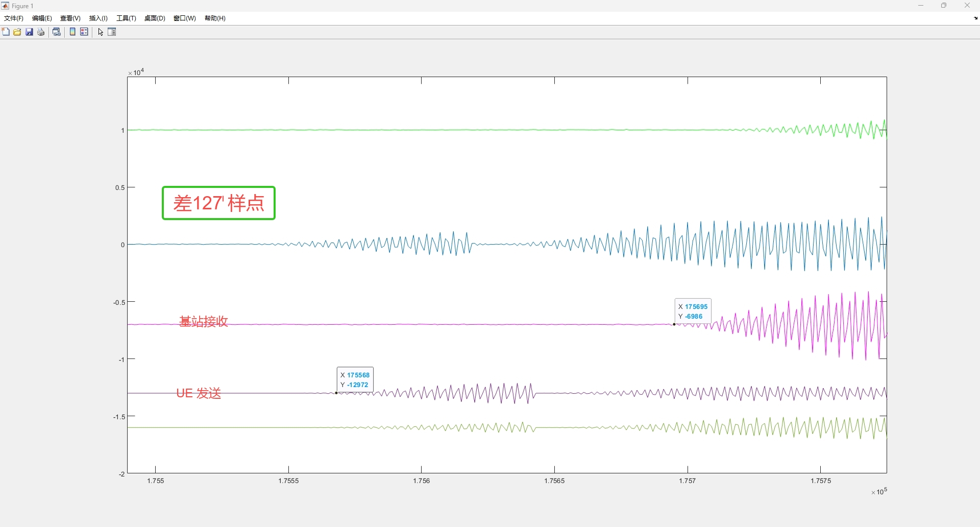Select the data tip showing X 175695
The width and height of the screenshot is (980, 527).
[693, 312]
